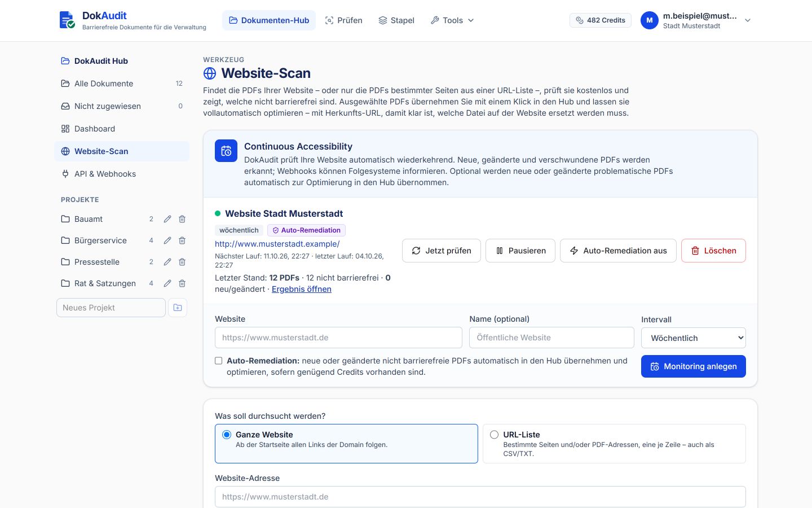This screenshot has height=508, width=812.
Task: Focus the Name (optional) input field
Action: click(x=551, y=338)
